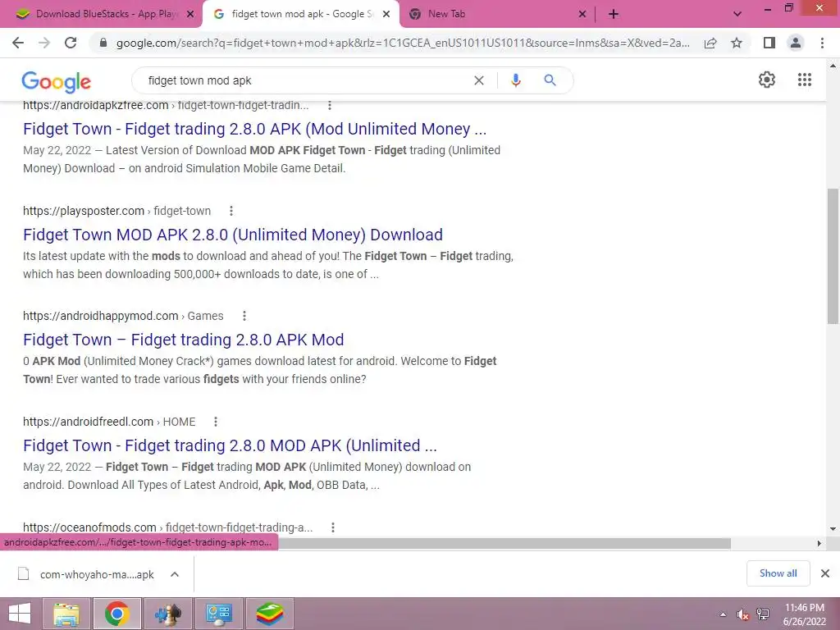Image resolution: width=840 pixels, height=630 pixels.
Task: Share this page icon in address bar
Action: [710, 43]
